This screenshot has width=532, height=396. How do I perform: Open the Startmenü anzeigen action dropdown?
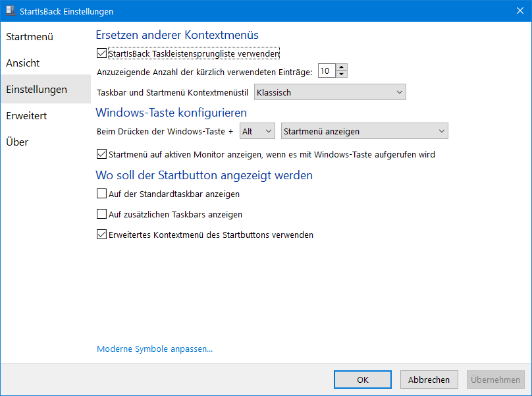tap(364, 131)
